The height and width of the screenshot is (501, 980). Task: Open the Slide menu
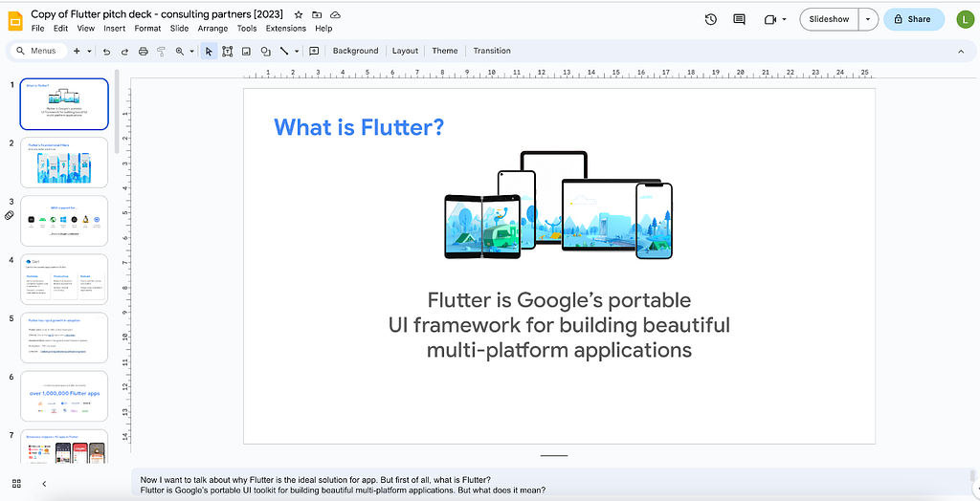pos(179,28)
